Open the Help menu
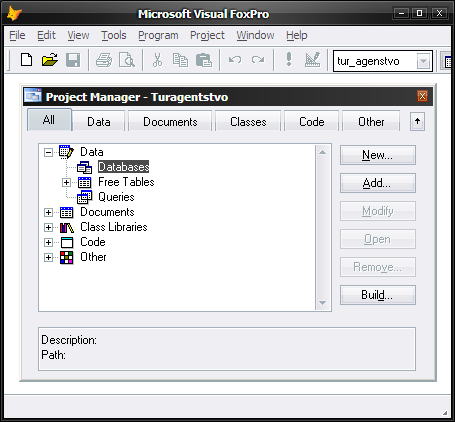Viewport: 455px width, 422px height. point(297,35)
